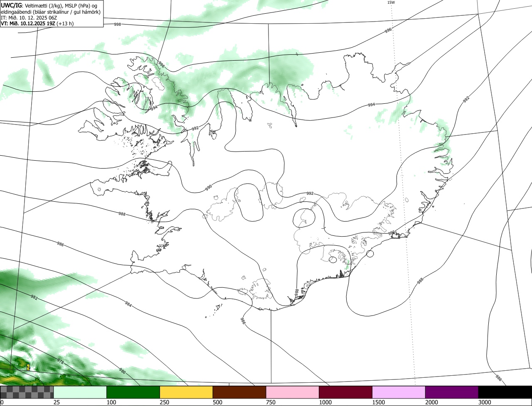Select the brown 500–750 legend swatch
The height and width of the screenshot is (406, 532).
tap(239, 392)
